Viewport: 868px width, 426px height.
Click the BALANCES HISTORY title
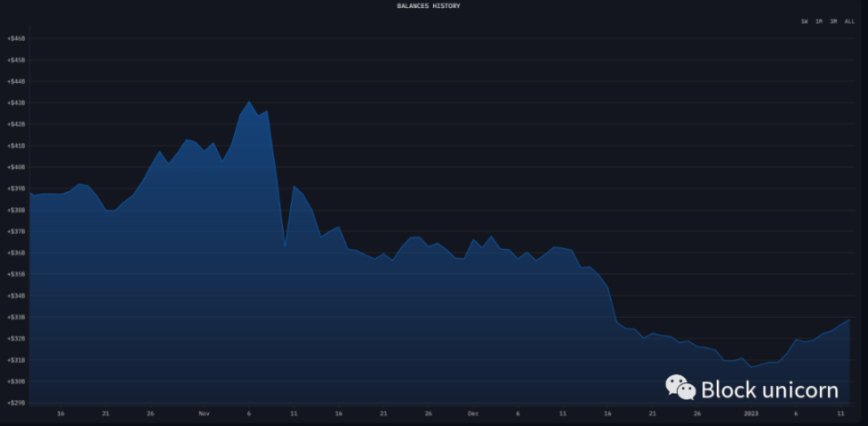[x=429, y=6]
